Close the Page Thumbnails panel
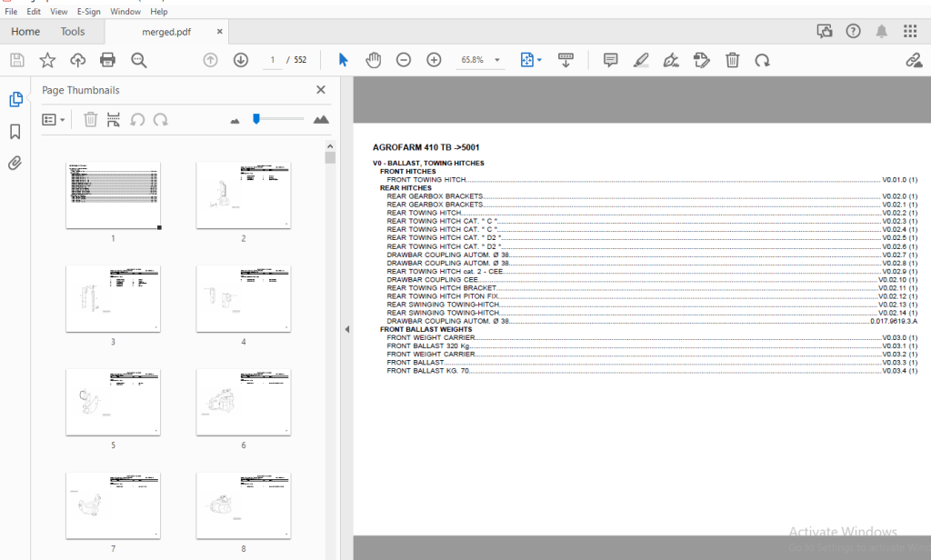The width and height of the screenshot is (931, 560). [x=321, y=90]
